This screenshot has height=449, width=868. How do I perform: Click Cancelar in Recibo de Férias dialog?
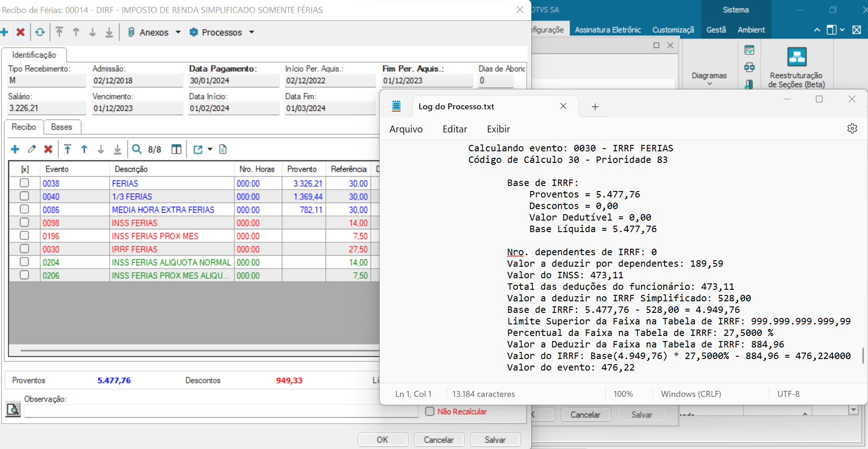pyautogui.click(x=439, y=440)
